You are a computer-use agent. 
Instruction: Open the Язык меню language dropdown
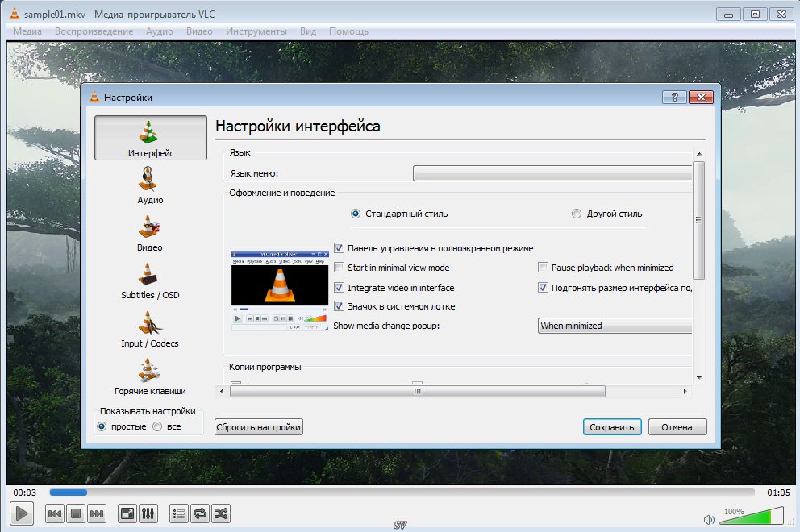pos(552,173)
